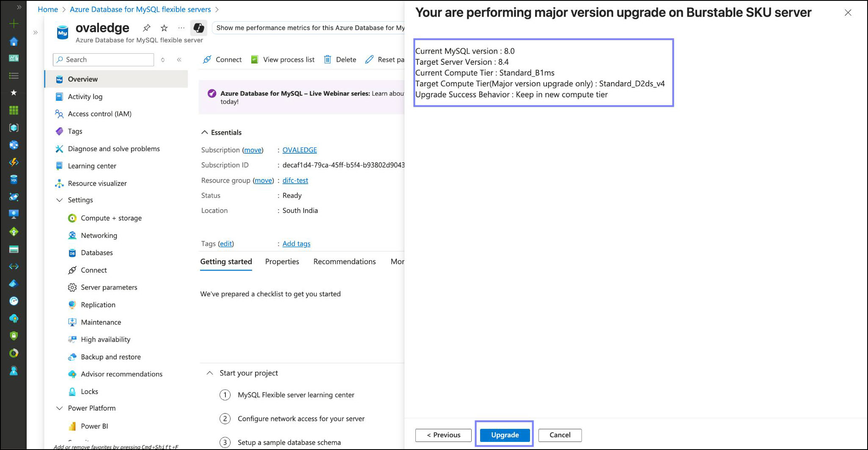
Task: Collapse the Settings section in sidebar
Action: 60,200
